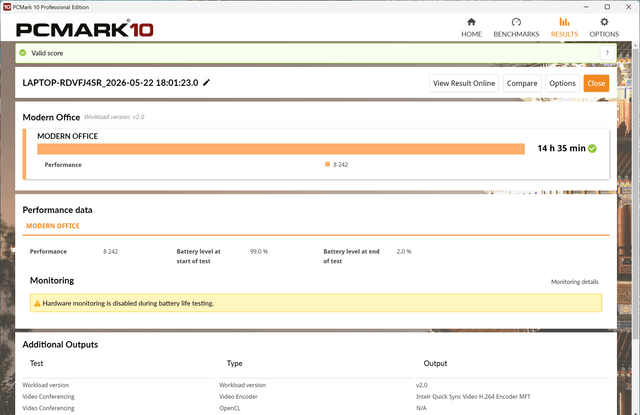
Task: Click the PCMark 10 title bar app icon
Action: [7, 7]
